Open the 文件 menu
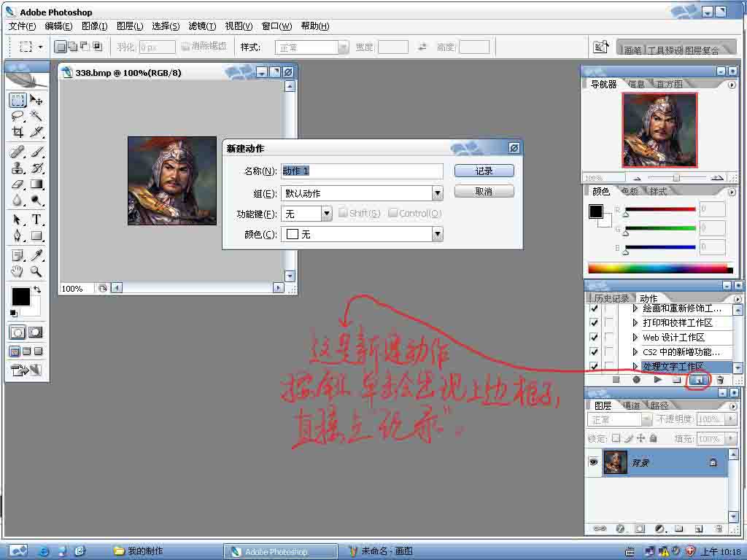Screen dimensions: 747x560 tap(23, 26)
